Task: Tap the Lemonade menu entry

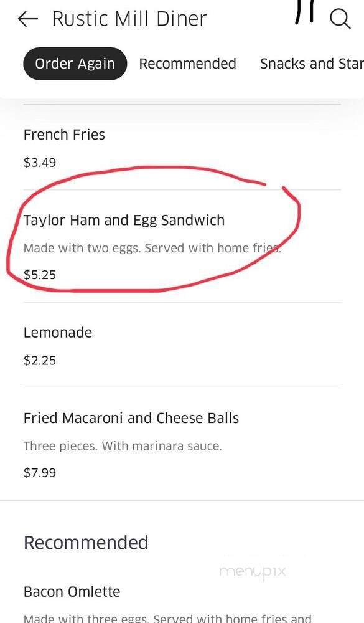Action: tap(58, 332)
